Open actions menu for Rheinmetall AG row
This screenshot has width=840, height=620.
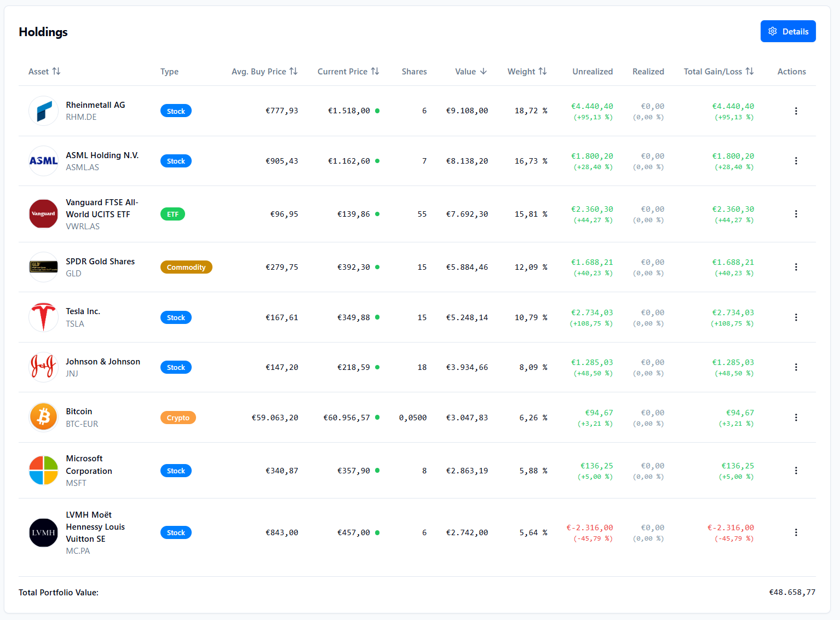[x=796, y=111]
